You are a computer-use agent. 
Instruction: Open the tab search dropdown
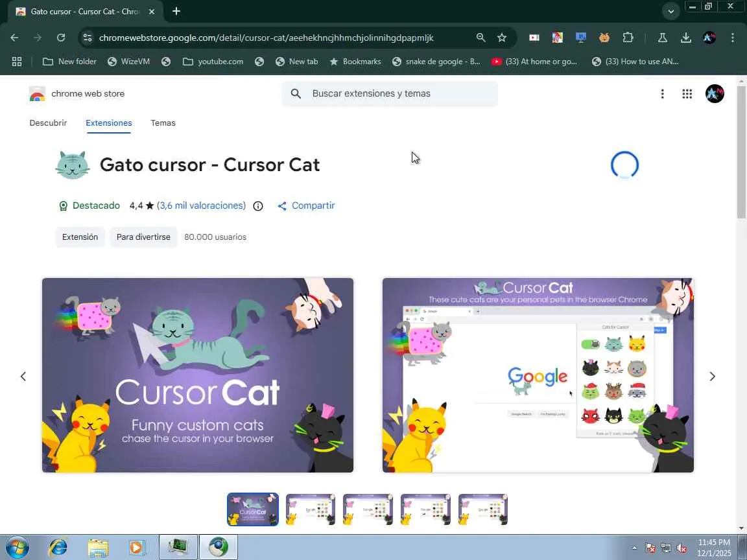[x=670, y=12]
